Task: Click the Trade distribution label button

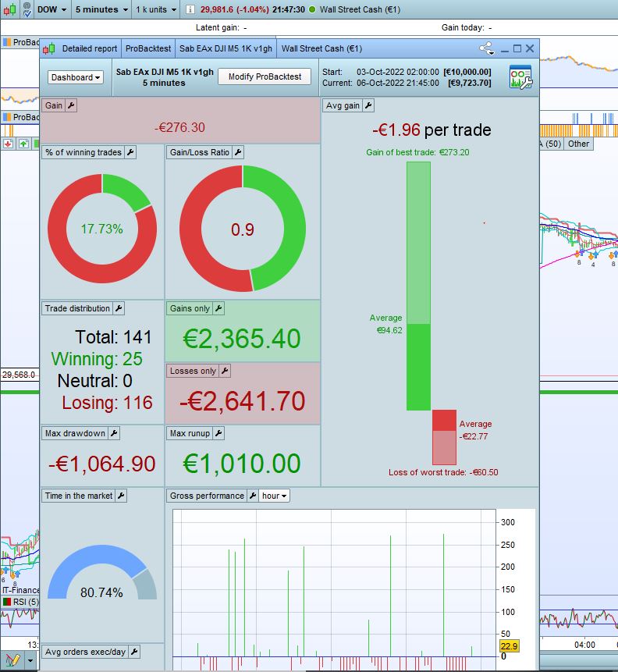Action: (77, 308)
